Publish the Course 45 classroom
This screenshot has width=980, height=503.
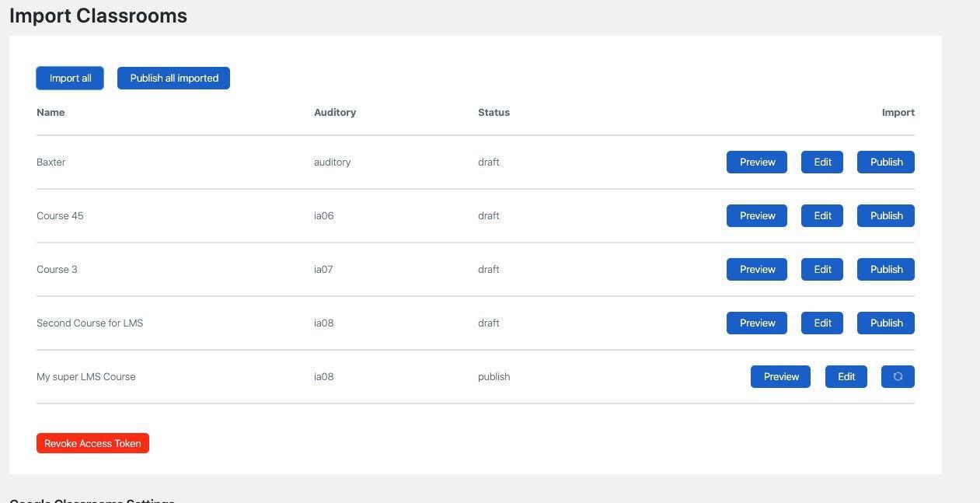click(886, 215)
